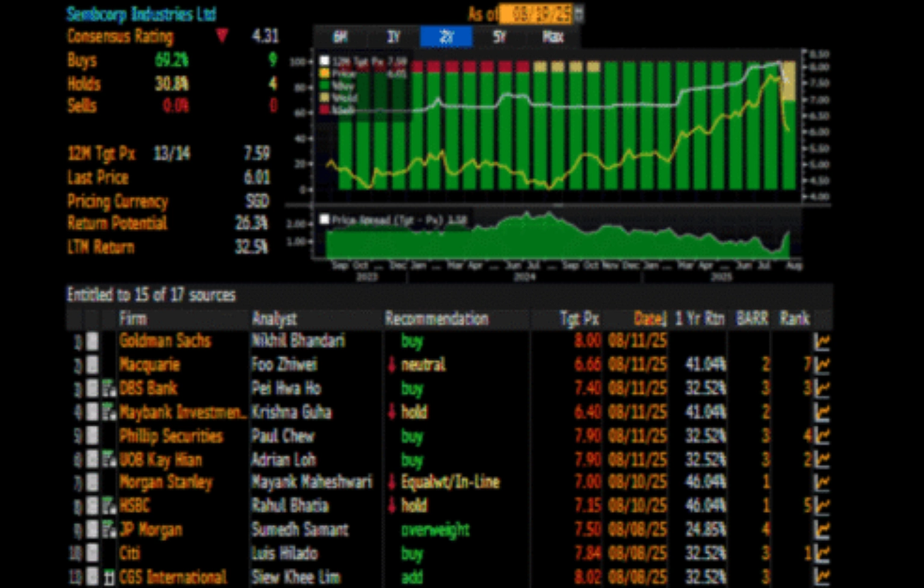The height and width of the screenshot is (588, 924).
Task: Tick the checkbox for Phillip Securities row
Action: 92,436
